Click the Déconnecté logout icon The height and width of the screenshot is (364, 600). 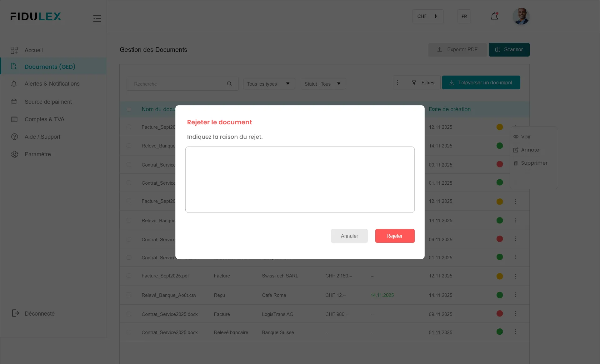[x=15, y=313]
